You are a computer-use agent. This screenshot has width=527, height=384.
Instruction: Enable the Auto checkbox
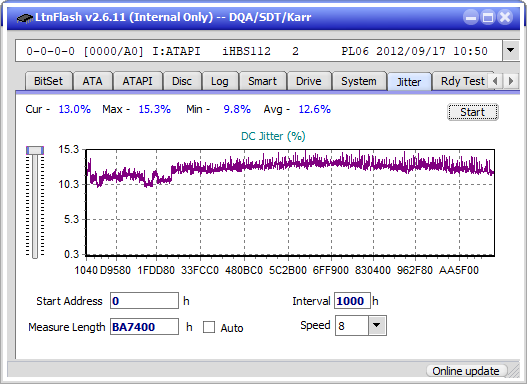pos(209,327)
